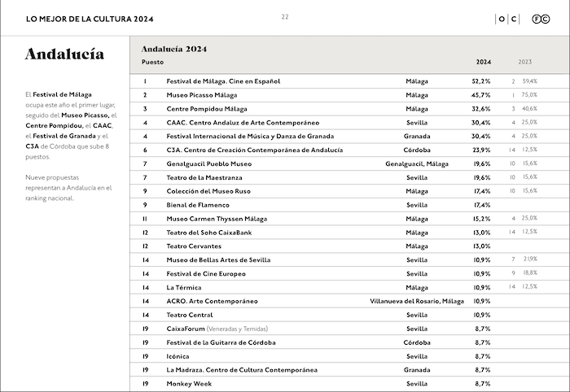Select 'Festival de la Guitarra de Córdoba' entry

click(x=221, y=342)
